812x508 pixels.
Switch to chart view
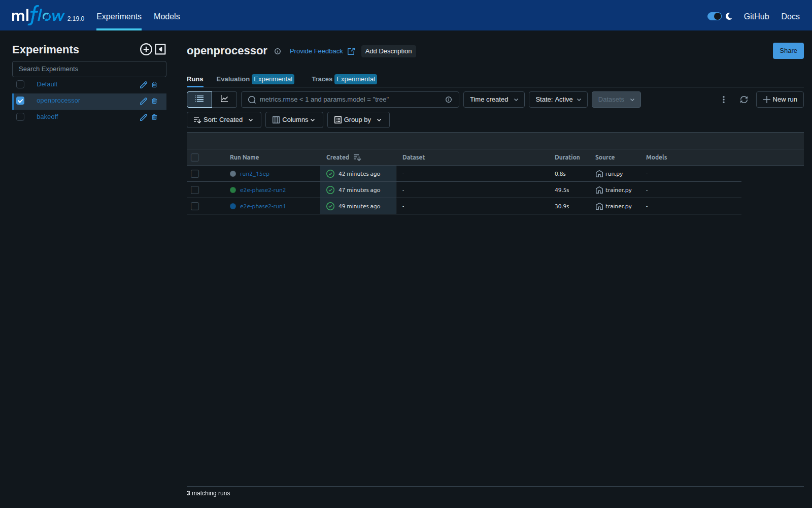coord(224,100)
